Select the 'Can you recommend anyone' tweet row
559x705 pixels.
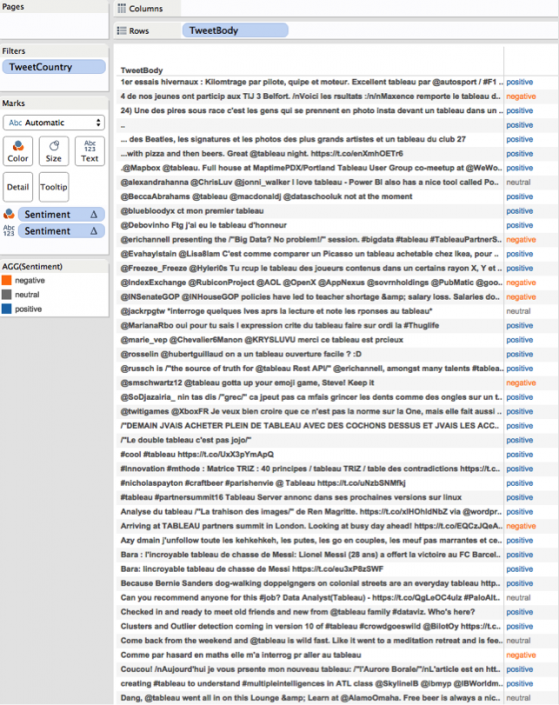click(310, 598)
